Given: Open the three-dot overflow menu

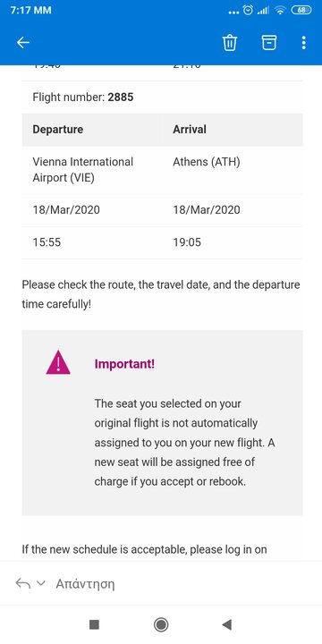Looking at the screenshot, I should click(303, 43).
